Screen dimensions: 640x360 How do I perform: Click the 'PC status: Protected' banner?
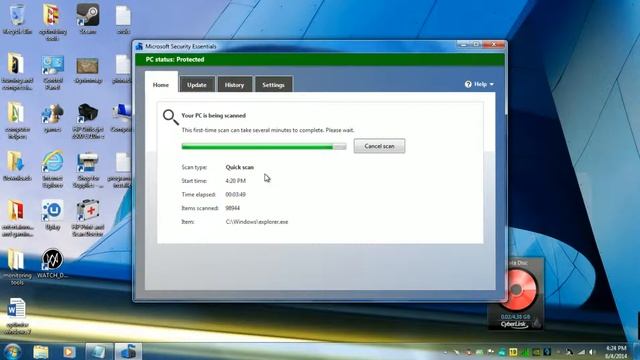point(320,60)
